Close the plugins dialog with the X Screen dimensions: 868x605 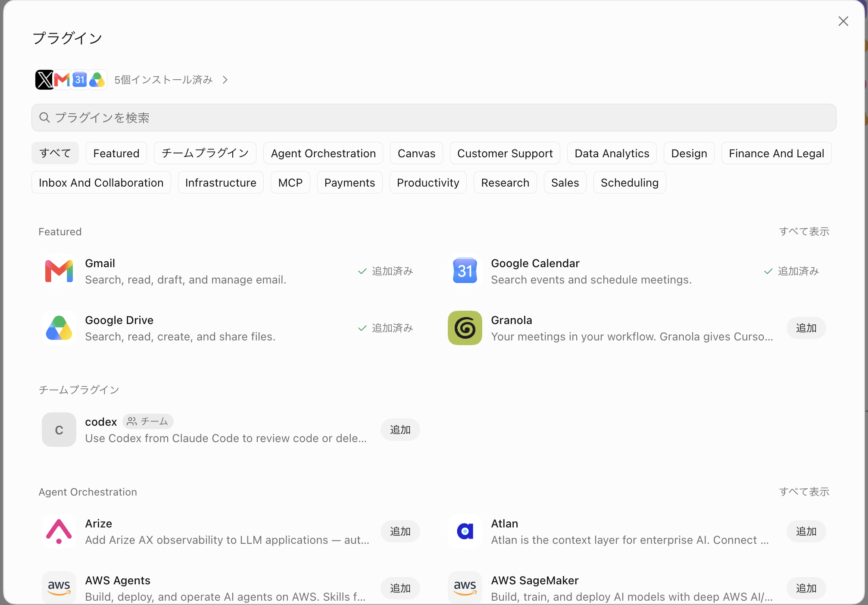pos(843,21)
